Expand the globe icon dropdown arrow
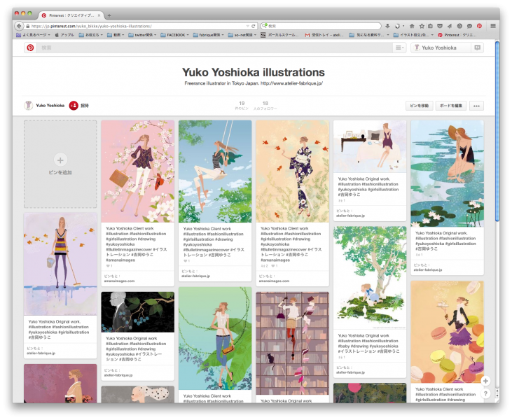Viewport: 512px width, 420px height. click(403, 26)
